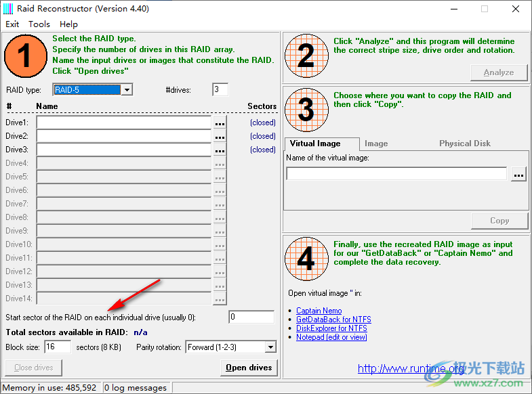This screenshot has height=394, width=532.
Task: Click the Drive10 ellipsis browse button
Action: (220, 245)
